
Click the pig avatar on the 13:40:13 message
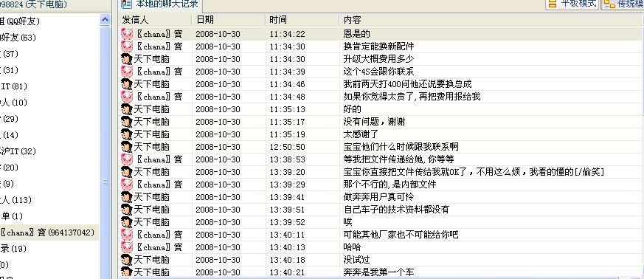tap(127, 247)
